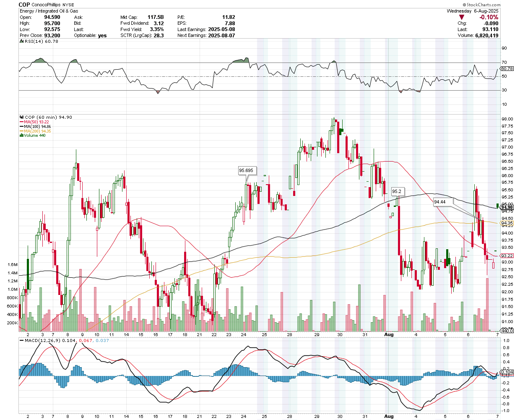Click the 1.6M label on the volume axis

tap(13, 265)
